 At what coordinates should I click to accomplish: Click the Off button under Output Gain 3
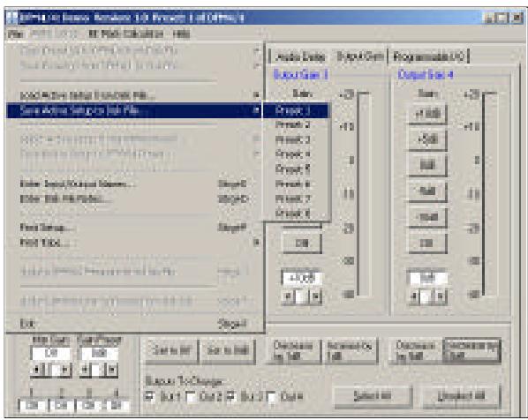302,243
